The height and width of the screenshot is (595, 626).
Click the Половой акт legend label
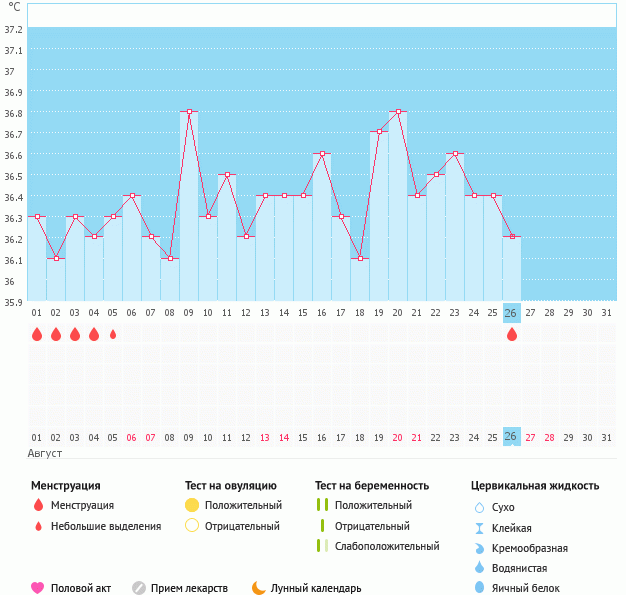coord(84,588)
